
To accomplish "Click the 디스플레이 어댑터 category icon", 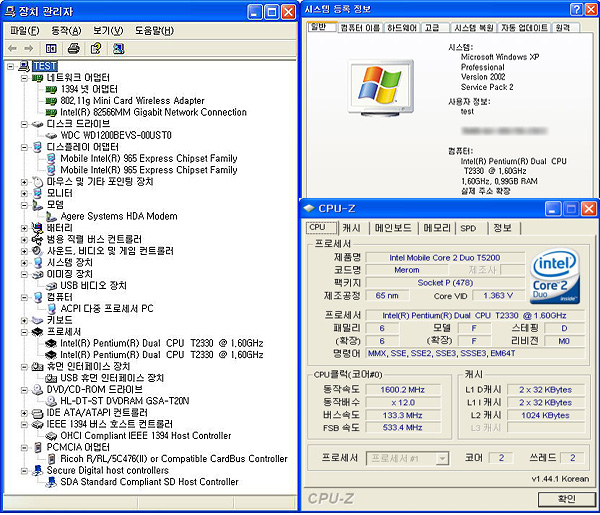I will [37, 147].
